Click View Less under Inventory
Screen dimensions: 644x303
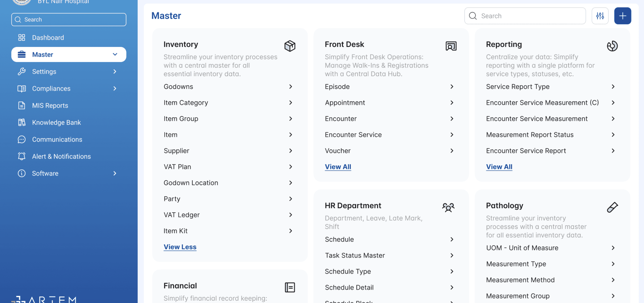180,247
